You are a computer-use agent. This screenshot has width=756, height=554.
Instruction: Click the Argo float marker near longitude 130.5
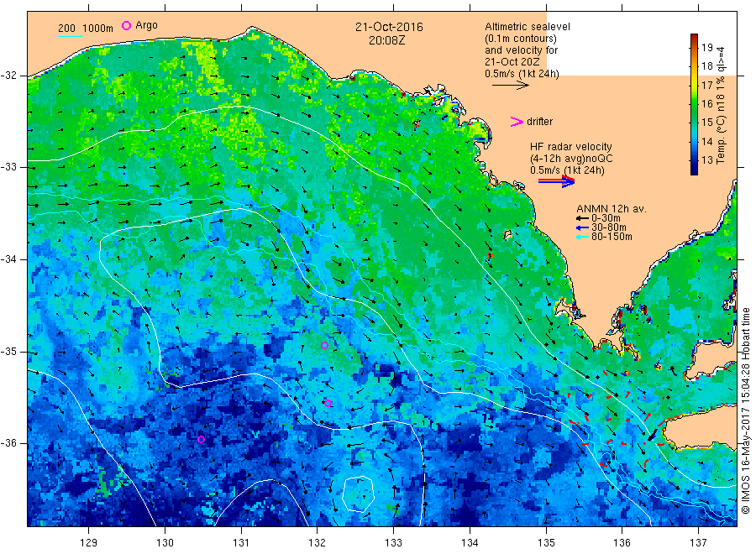click(201, 439)
